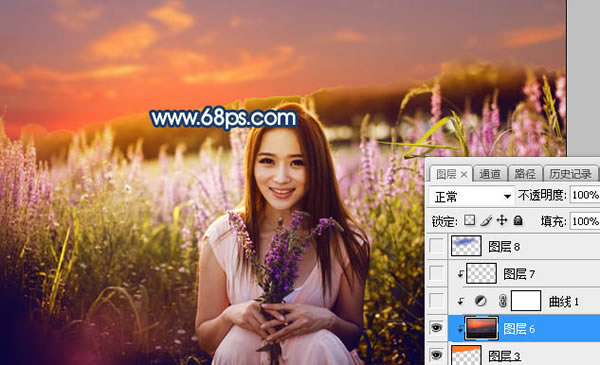Image resolution: width=600 pixels, height=365 pixels.
Task: Hide 图层 6 using its eye icon
Action: pyautogui.click(x=437, y=328)
